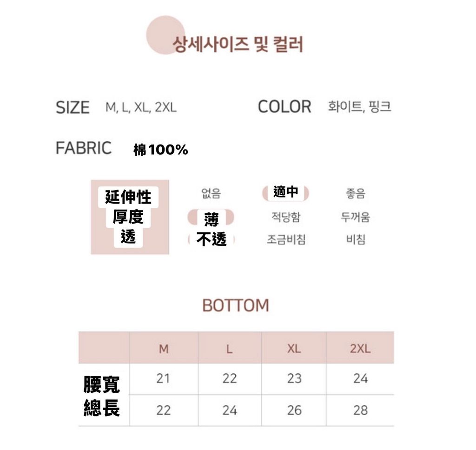Image resolution: width=476 pixels, height=450 pixels.
Task: Click the M column header in table
Action: (164, 349)
